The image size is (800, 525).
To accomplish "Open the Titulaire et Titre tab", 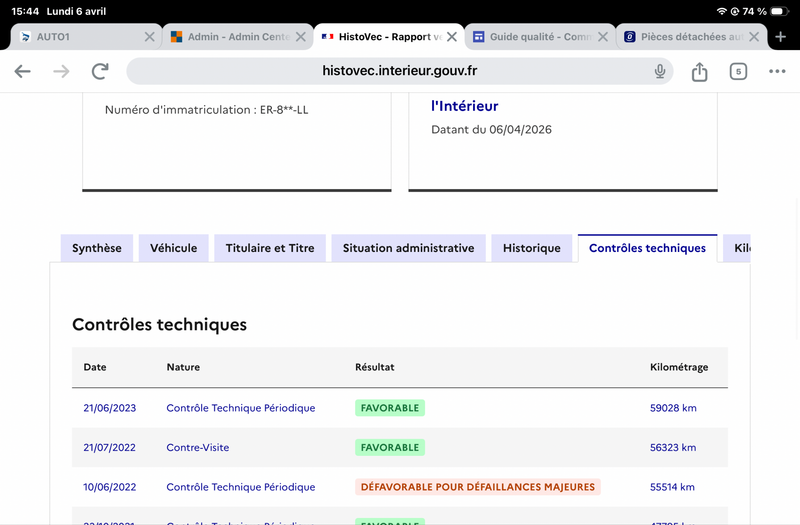I will coord(270,248).
